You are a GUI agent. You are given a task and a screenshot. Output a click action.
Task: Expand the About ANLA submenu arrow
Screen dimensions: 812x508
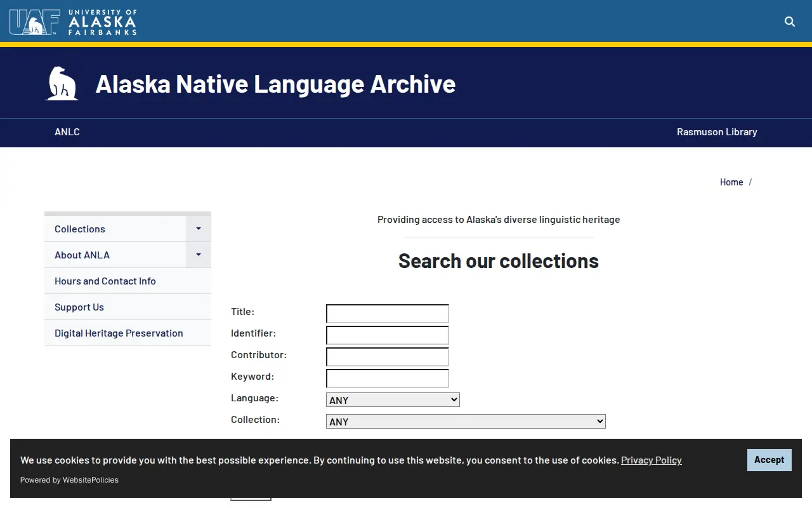(199, 255)
